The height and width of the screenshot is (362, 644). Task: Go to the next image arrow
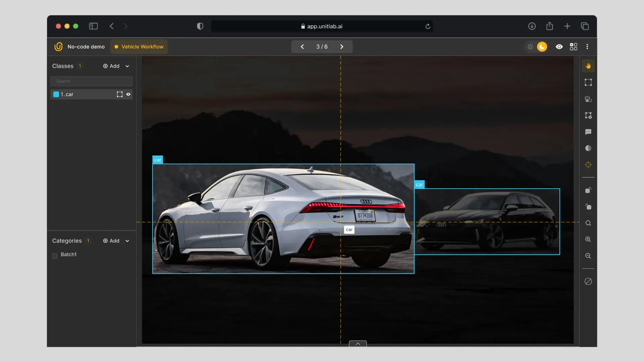click(342, 47)
